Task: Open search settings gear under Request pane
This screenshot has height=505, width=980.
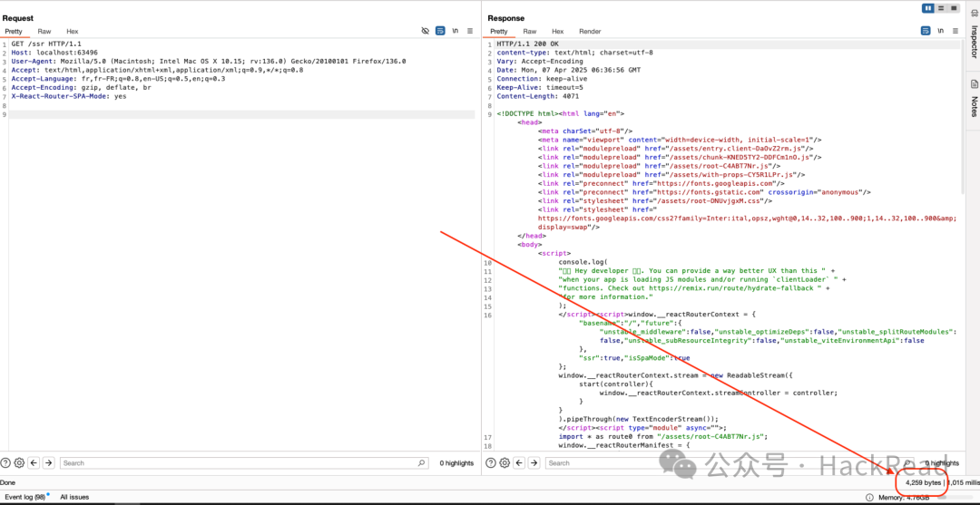Action: (19, 462)
